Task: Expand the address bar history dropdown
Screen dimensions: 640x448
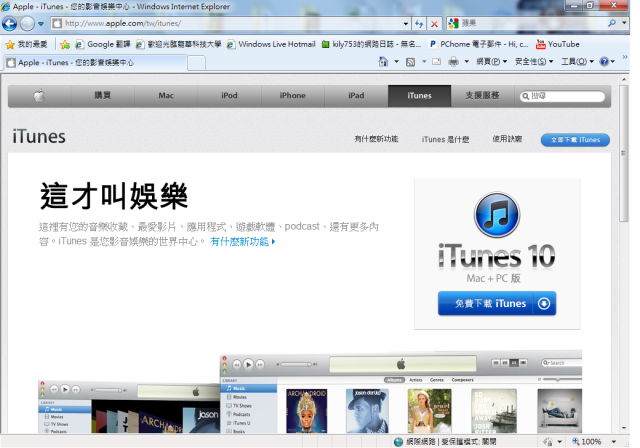Action: pos(405,24)
